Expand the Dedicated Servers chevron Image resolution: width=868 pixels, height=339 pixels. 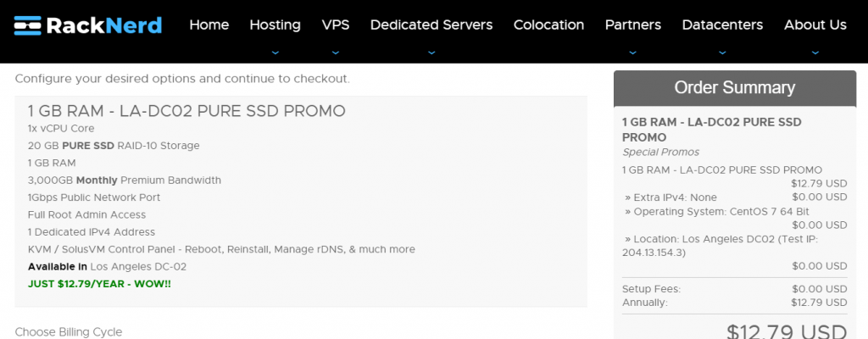[x=431, y=53]
